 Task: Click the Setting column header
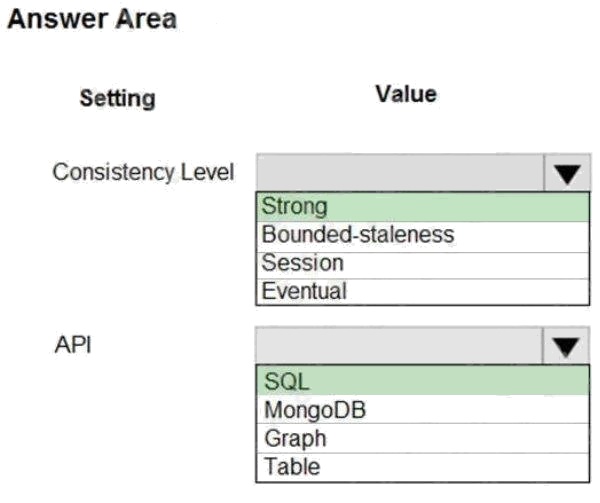(118, 98)
